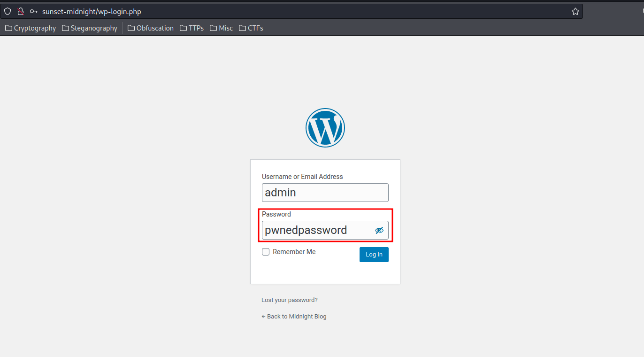Click the Username or Email Address label
The width and height of the screenshot is (644, 357).
302,177
